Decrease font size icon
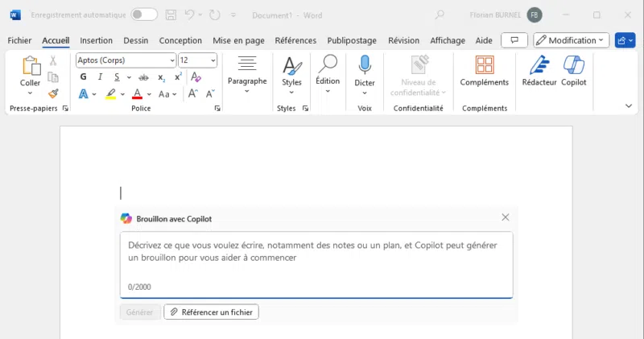Screen dimensions: 644x339 point(210,93)
